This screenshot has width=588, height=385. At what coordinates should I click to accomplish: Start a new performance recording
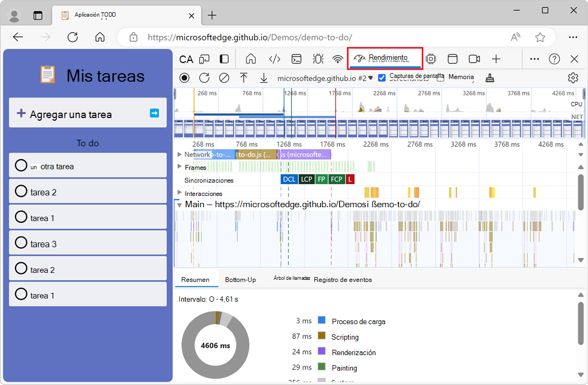[184, 77]
